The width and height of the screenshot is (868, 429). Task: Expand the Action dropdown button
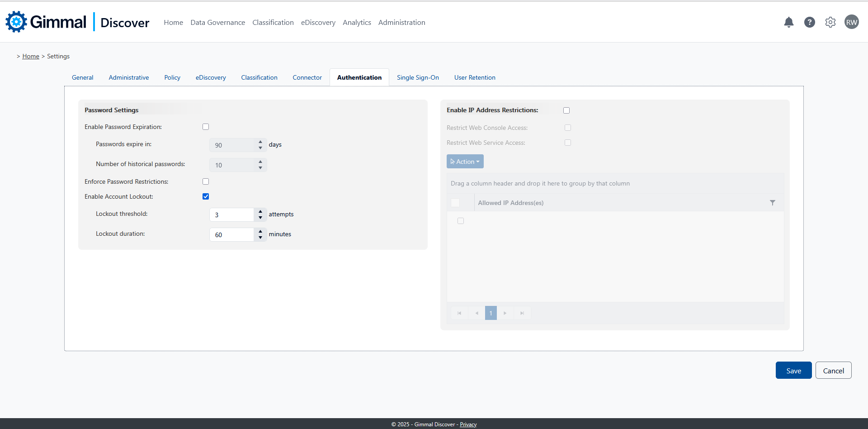point(465,162)
